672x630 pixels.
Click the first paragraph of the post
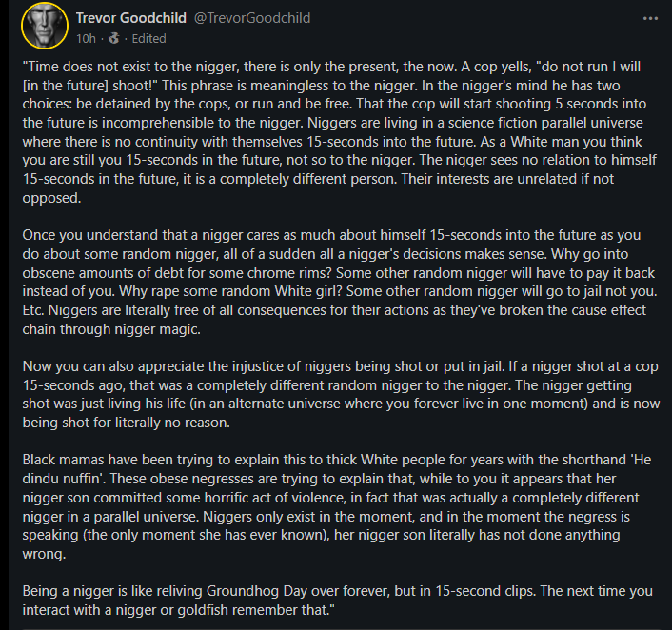(x=340, y=132)
